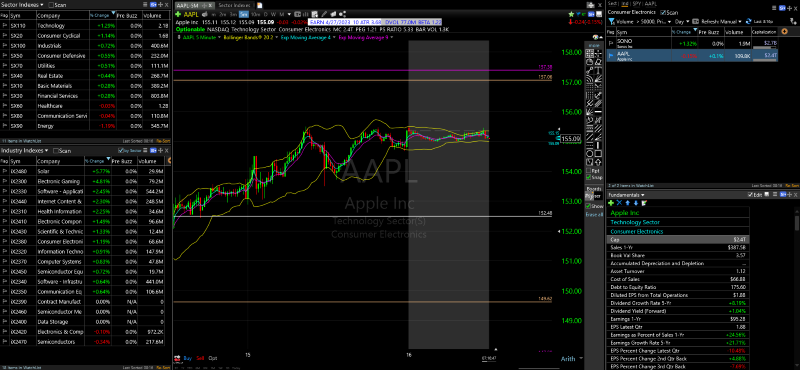800x370 pixels.
Task: Select the text drawing tool
Action: pyautogui.click(x=598, y=69)
